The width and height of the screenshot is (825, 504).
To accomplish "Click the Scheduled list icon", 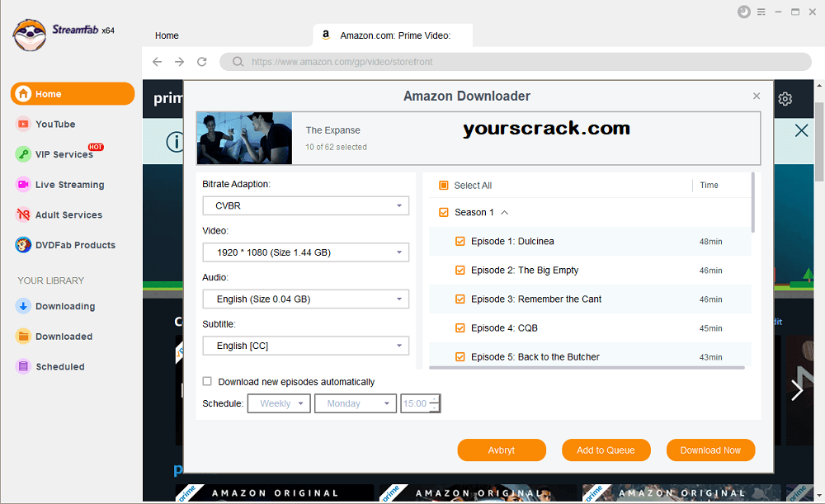I will [x=23, y=367].
